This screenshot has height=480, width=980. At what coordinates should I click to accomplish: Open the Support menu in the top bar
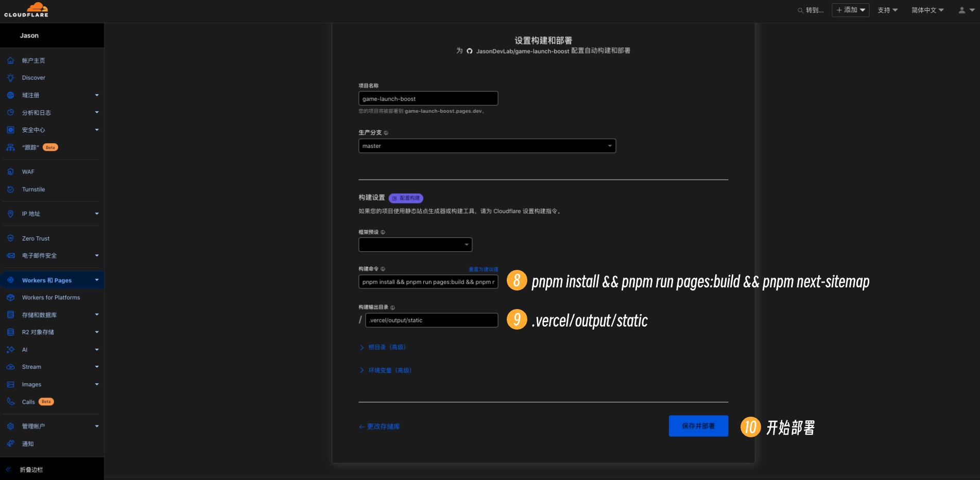pos(888,10)
